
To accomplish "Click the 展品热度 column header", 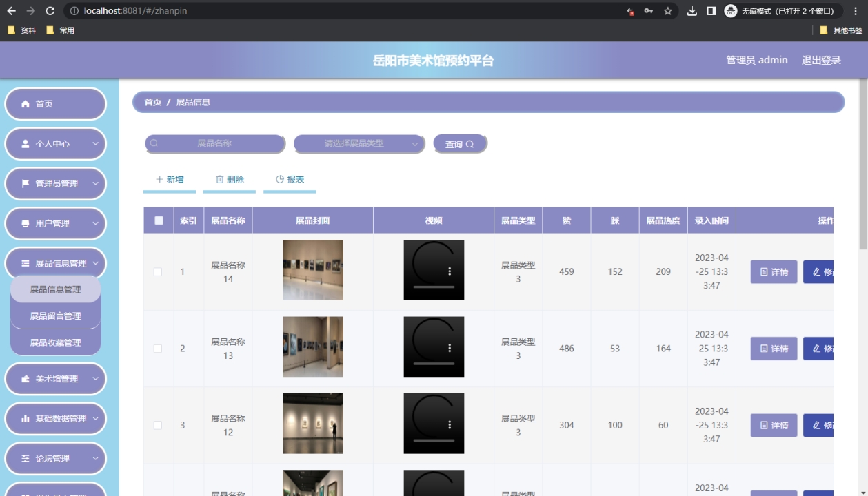I will (663, 220).
